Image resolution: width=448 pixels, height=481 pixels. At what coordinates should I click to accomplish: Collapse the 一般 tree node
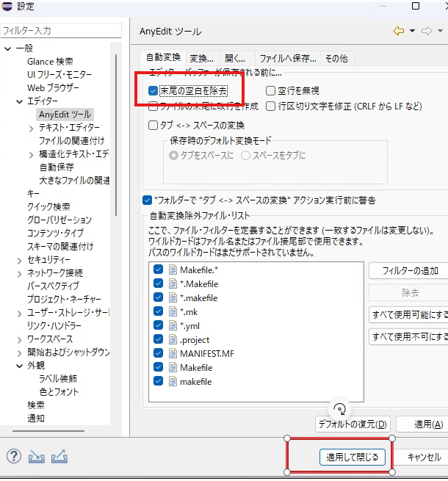click(x=8, y=48)
